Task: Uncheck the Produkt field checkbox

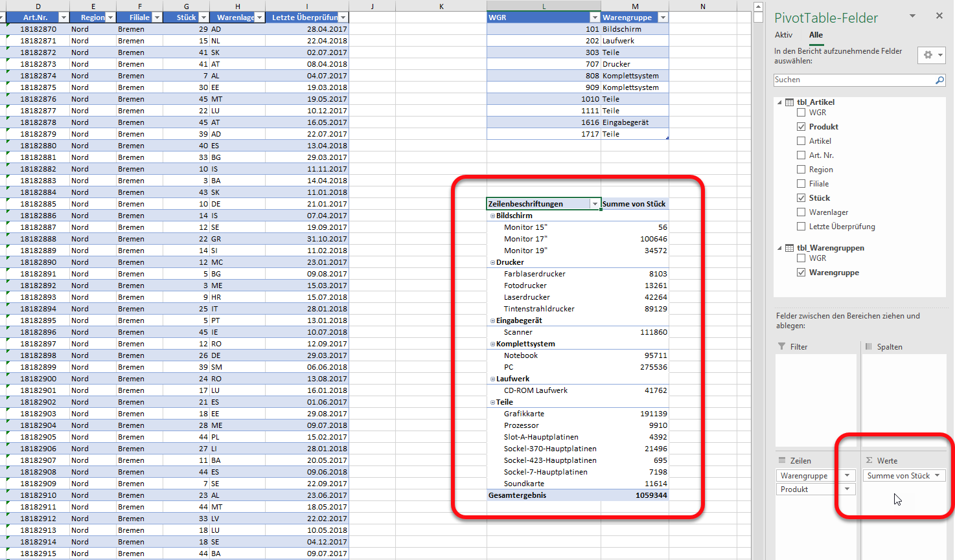Action: [801, 127]
